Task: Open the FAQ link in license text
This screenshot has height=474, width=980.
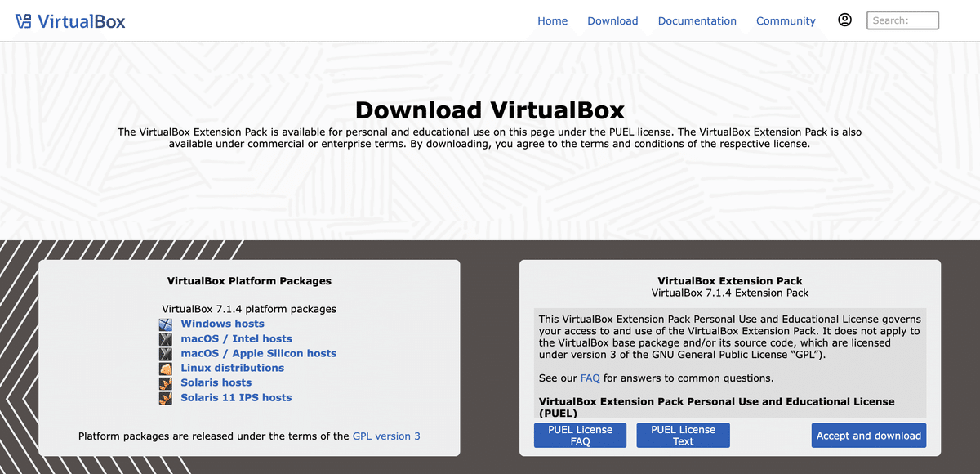Action: 590,378
